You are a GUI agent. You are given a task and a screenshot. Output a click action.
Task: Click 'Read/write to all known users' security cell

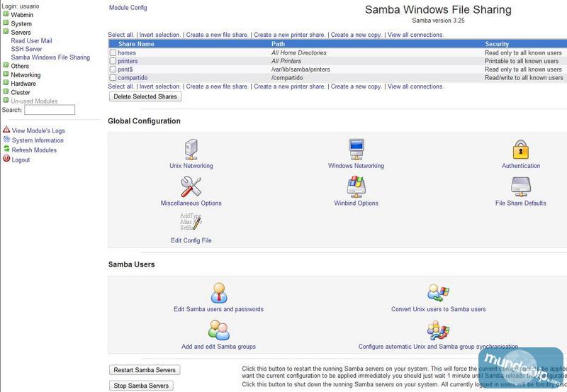coord(524,78)
